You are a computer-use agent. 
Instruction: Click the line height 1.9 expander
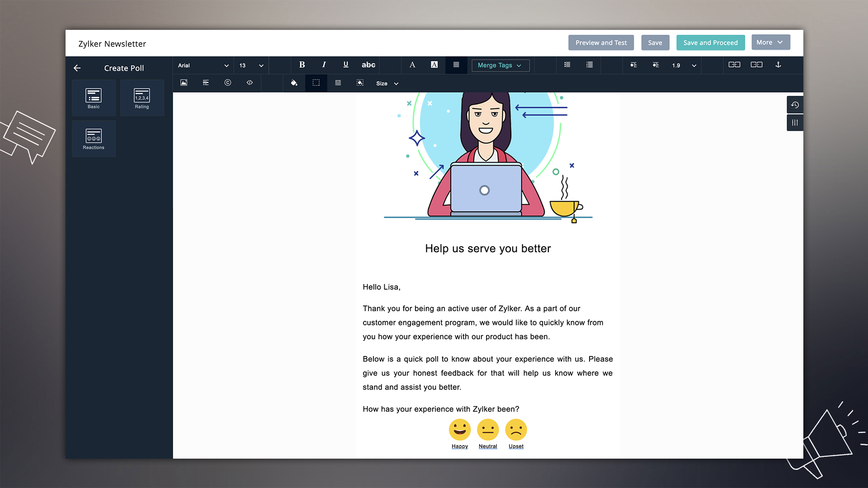click(x=693, y=65)
